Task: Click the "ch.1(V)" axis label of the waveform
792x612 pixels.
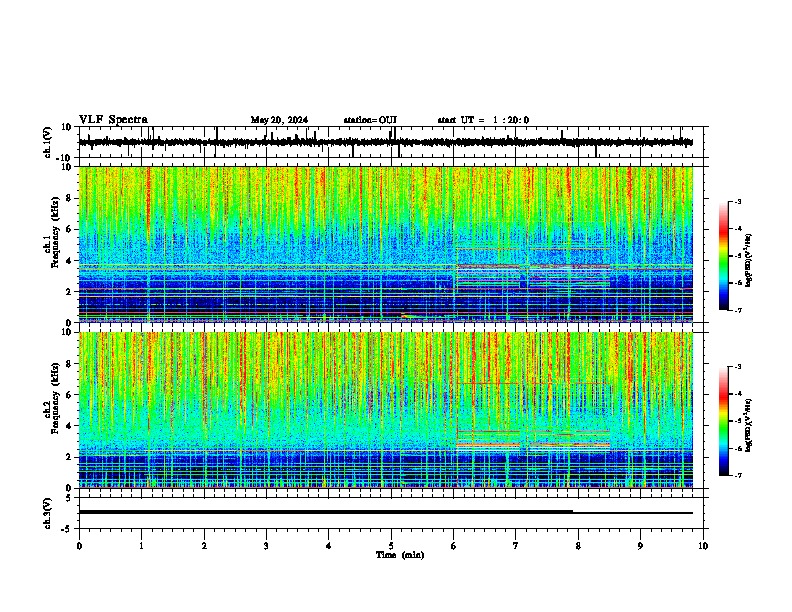Action: click(x=47, y=142)
